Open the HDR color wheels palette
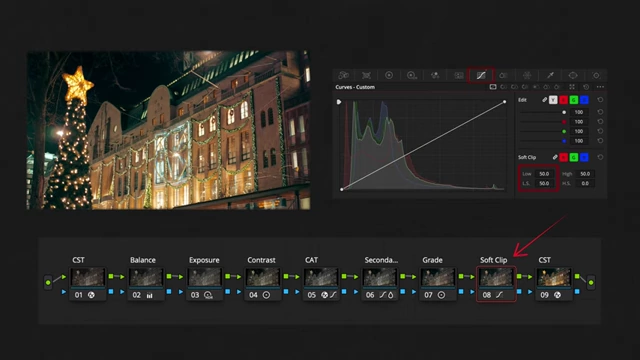This screenshot has height=360, width=640. pos(412,75)
